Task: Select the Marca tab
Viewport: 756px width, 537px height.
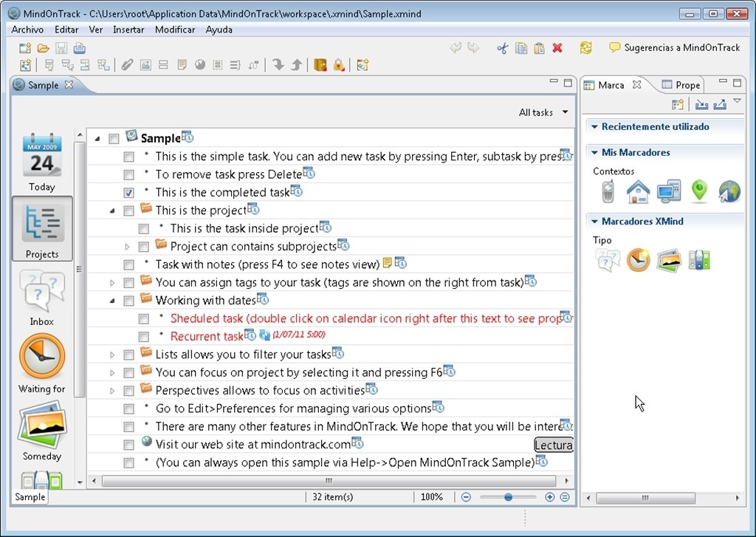Action: tap(611, 85)
